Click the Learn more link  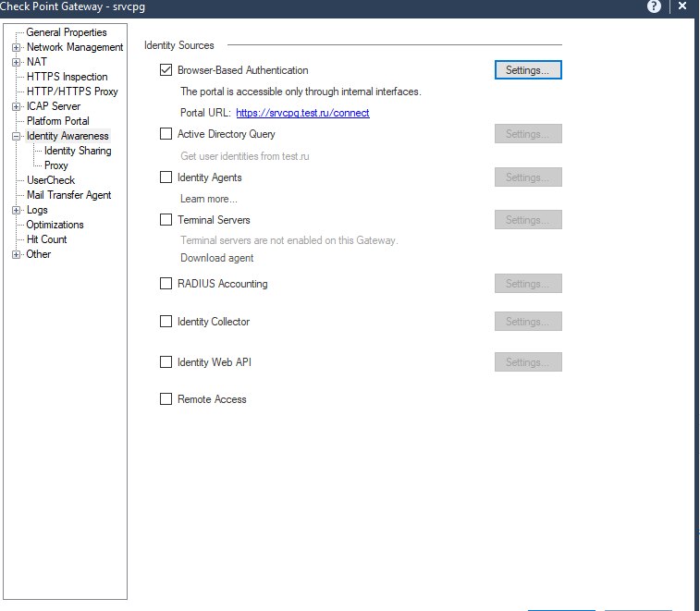pyautogui.click(x=208, y=199)
